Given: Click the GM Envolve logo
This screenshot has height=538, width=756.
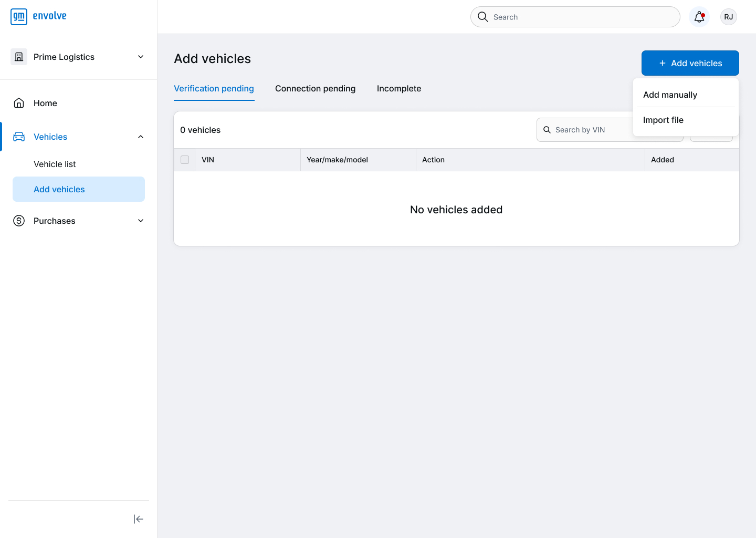Looking at the screenshot, I should pos(39,16).
